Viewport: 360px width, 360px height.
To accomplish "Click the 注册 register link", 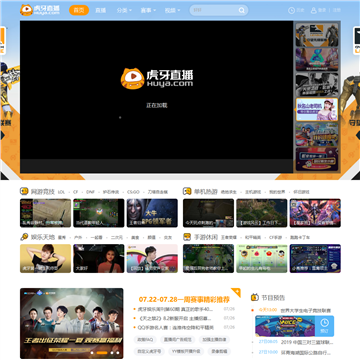I will pyautogui.click(x=336, y=10).
